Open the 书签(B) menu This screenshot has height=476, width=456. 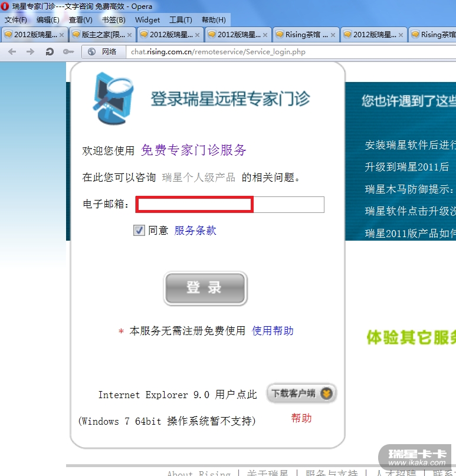pyautogui.click(x=113, y=20)
